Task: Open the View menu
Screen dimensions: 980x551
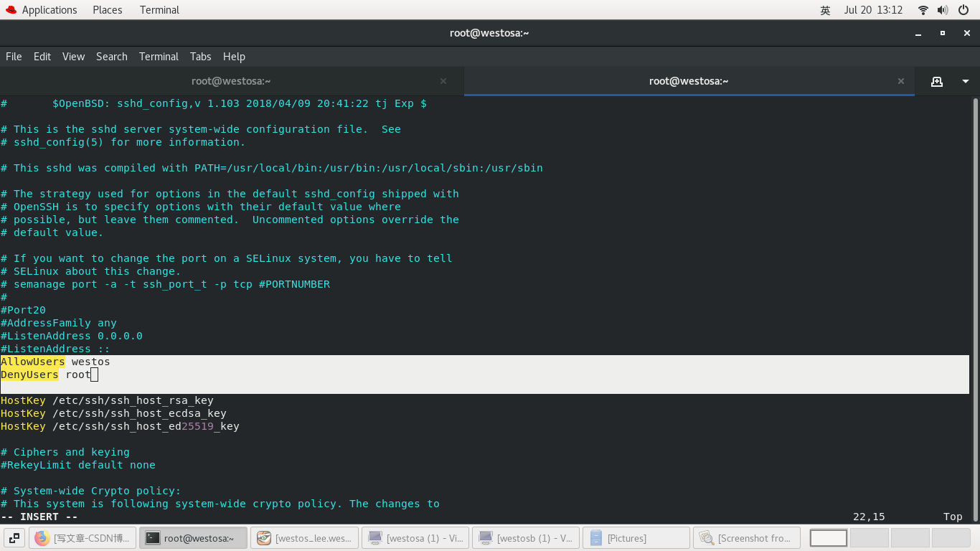Action: (73, 57)
